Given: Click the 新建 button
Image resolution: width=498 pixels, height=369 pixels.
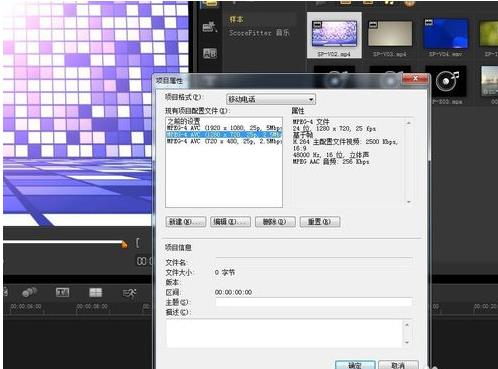Looking at the screenshot, I should (x=186, y=222).
